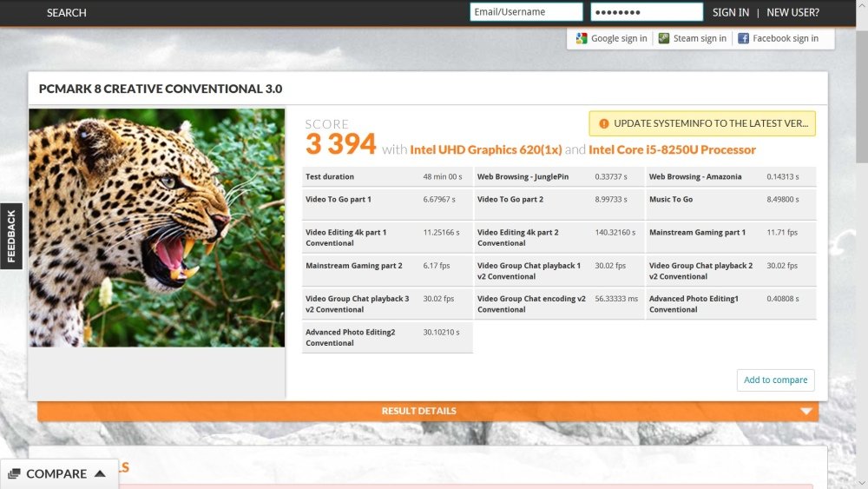
Task: Open SEARCH in the top navigation
Action: coord(67,13)
